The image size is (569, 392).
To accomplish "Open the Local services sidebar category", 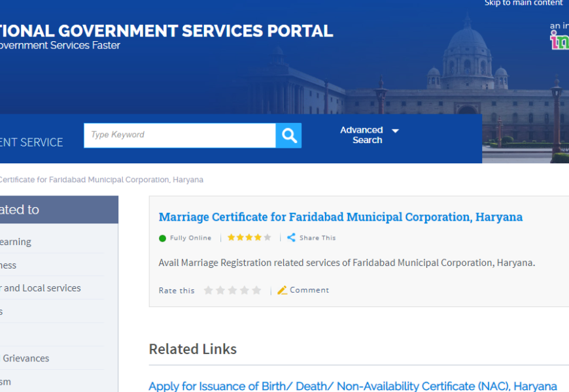I will pyautogui.click(x=43, y=288).
